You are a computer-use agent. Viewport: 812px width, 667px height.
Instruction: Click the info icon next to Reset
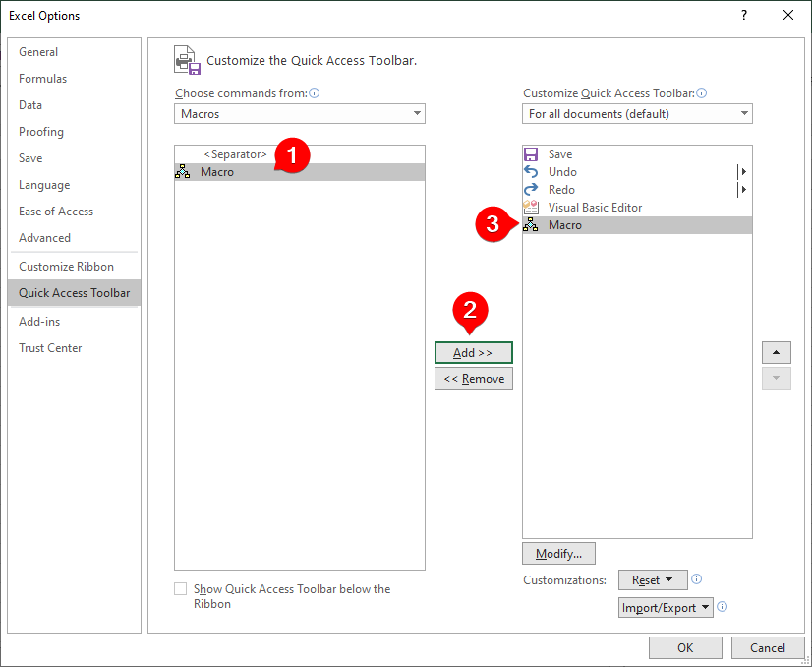(x=697, y=579)
